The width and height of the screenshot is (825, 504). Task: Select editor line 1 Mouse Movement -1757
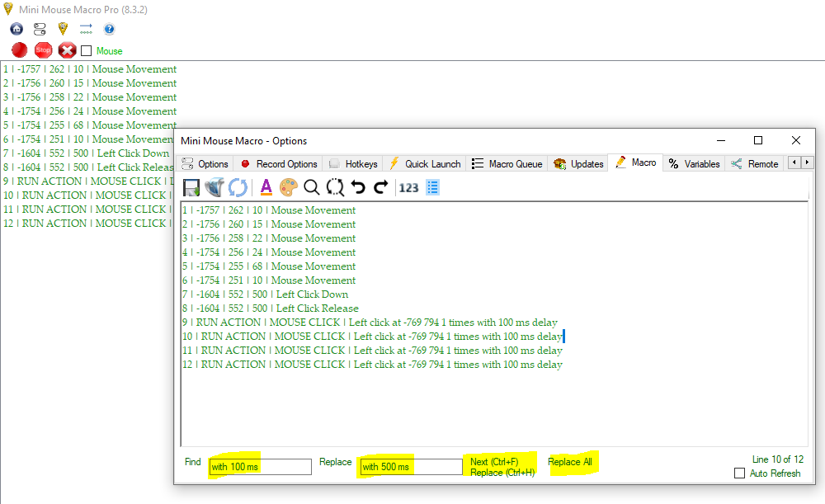pyautogui.click(x=269, y=210)
